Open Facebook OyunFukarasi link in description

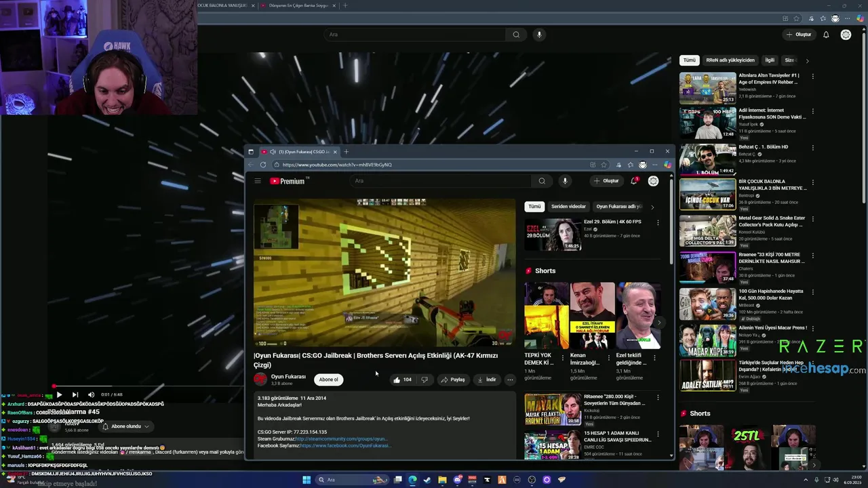[344, 446]
